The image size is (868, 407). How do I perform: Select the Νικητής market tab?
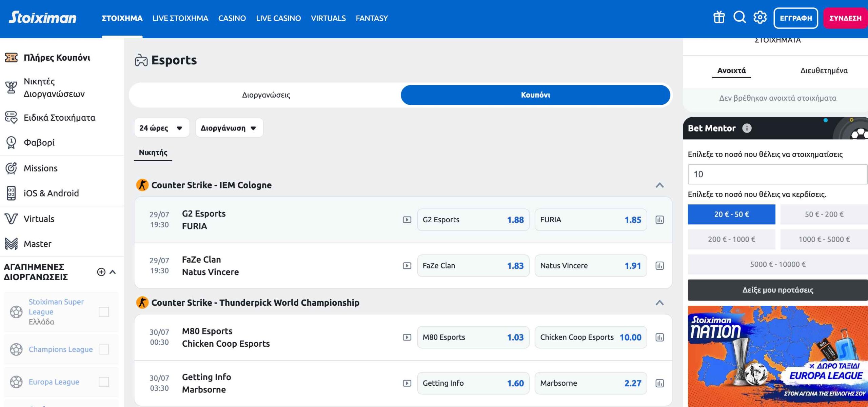[x=153, y=152]
